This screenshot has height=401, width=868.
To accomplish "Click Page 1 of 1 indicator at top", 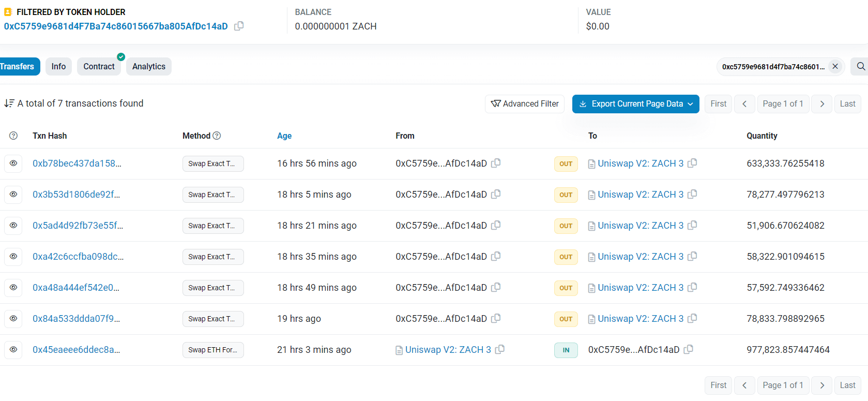I will 783,104.
